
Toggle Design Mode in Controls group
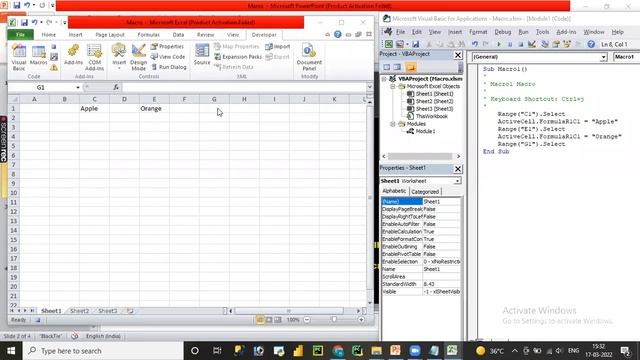138,57
